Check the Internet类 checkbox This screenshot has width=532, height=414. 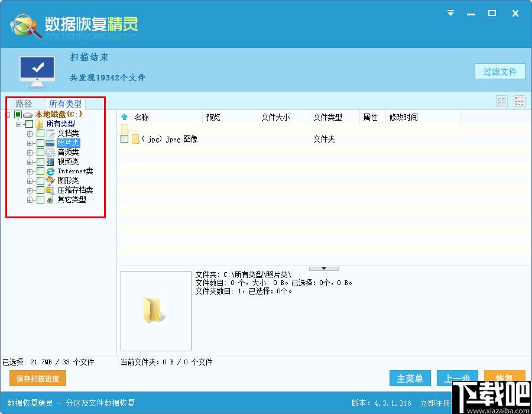(40, 172)
